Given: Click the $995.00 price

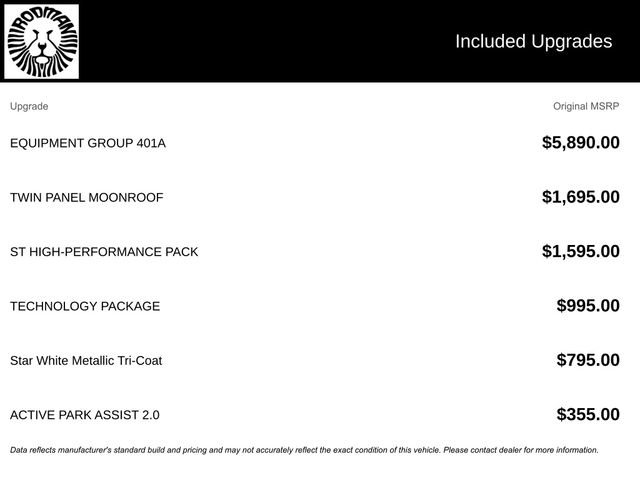Looking at the screenshot, I should pos(588,305).
